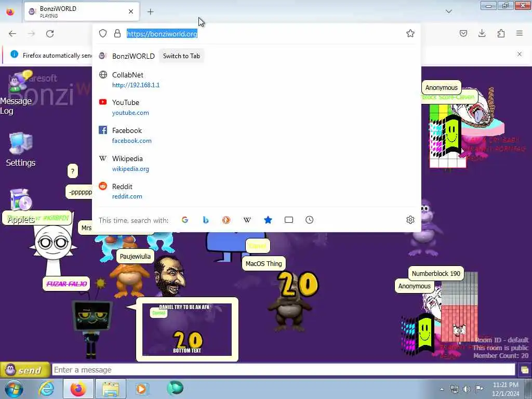The height and width of the screenshot is (399, 532).
Task: Search history with the clock icon
Action: [310, 220]
